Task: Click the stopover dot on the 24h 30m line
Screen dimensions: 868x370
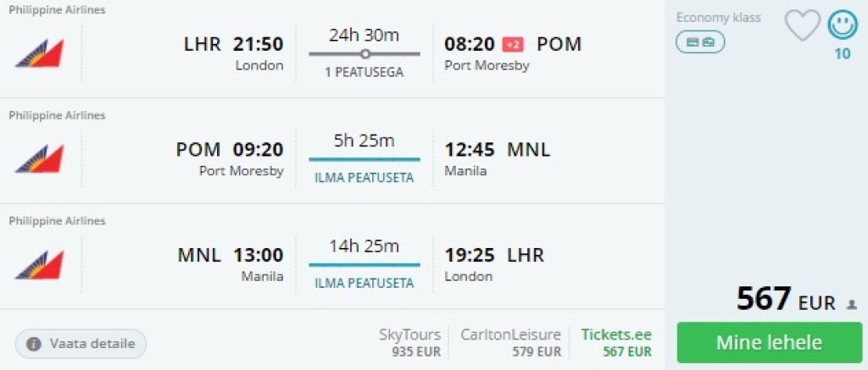Action: tap(364, 54)
